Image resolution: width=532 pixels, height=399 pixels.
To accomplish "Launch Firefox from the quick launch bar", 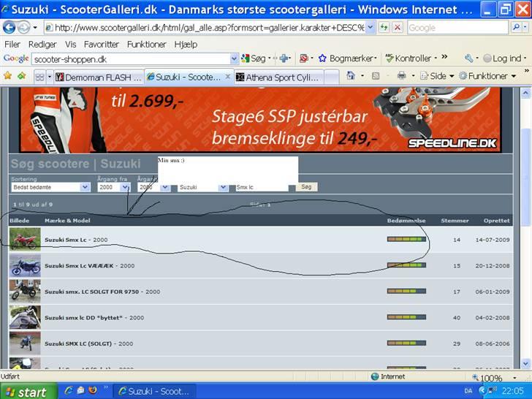I will (x=92, y=391).
